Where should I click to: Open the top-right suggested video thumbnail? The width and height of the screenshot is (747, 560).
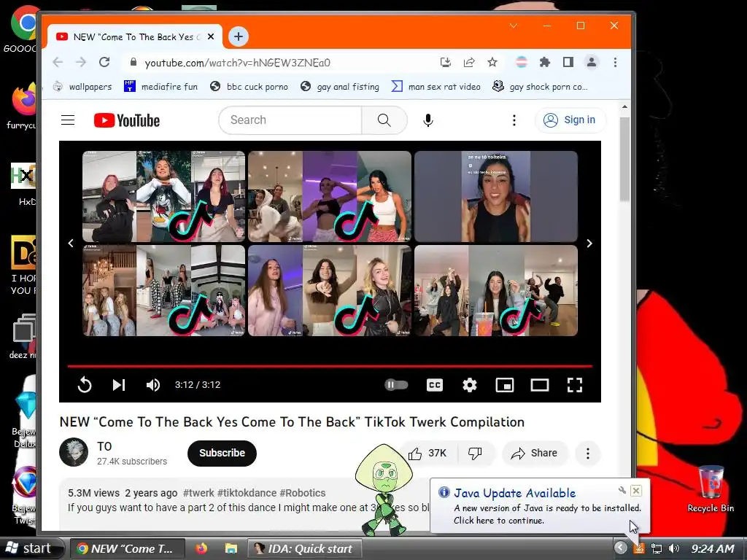click(x=495, y=196)
